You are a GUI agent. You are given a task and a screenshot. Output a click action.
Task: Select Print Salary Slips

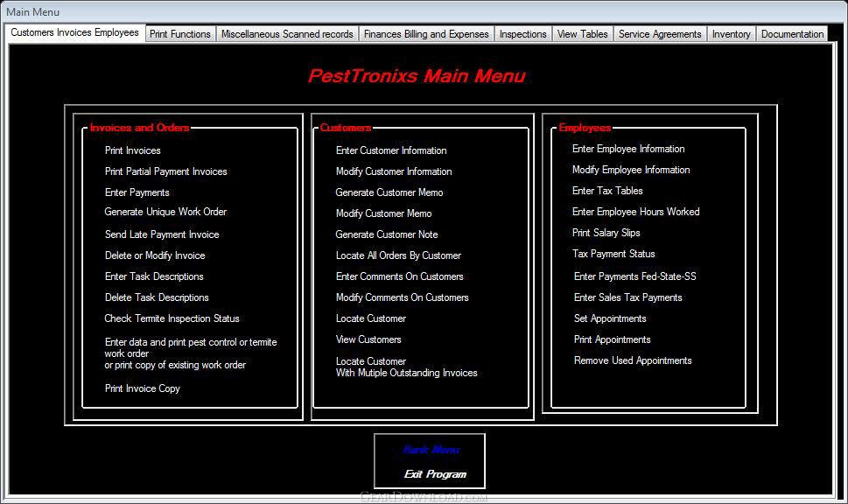click(606, 233)
